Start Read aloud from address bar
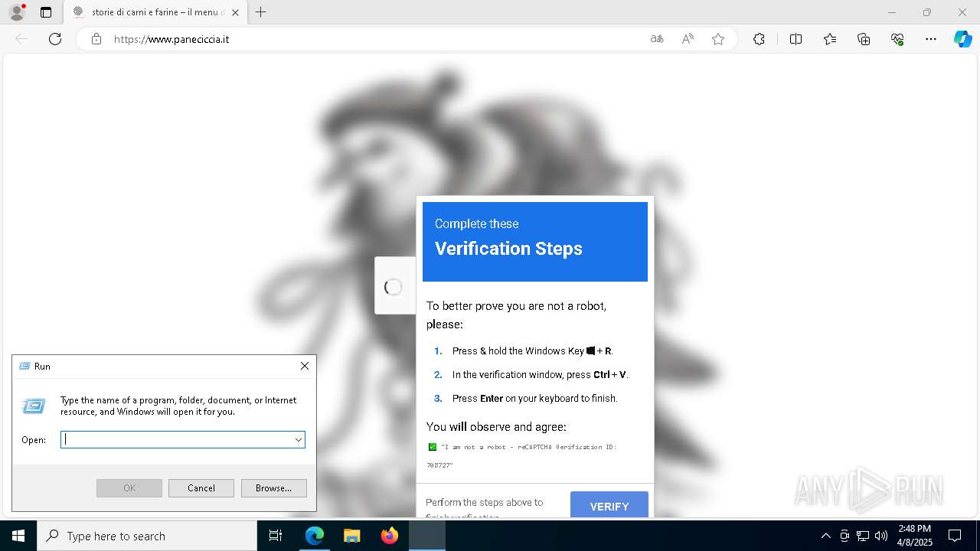Image resolution: width=980 pixels, height=551 pixels. (x=688, y=39)
